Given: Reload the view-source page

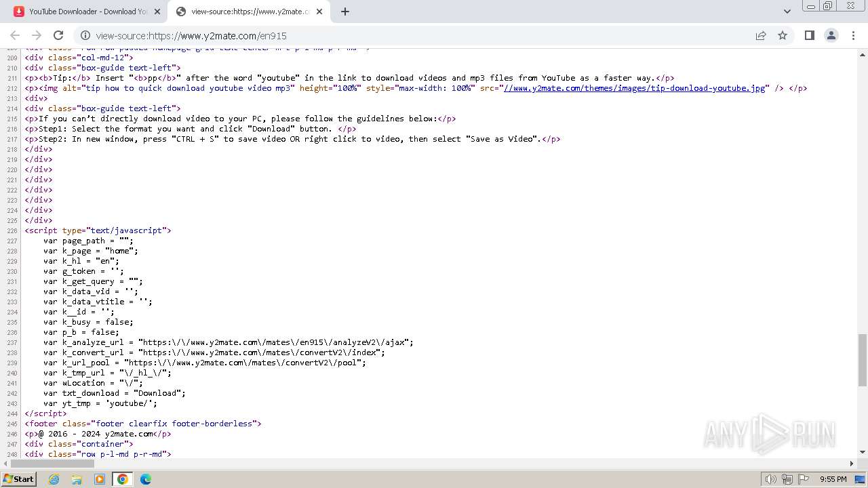Looking at the screenshot, I should tap(58, 35).
